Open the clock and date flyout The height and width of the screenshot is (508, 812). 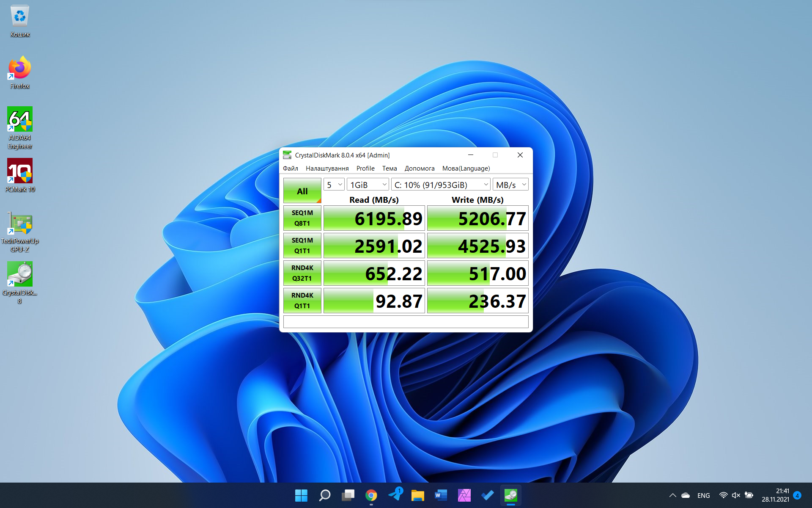click(x=776, y=495)
